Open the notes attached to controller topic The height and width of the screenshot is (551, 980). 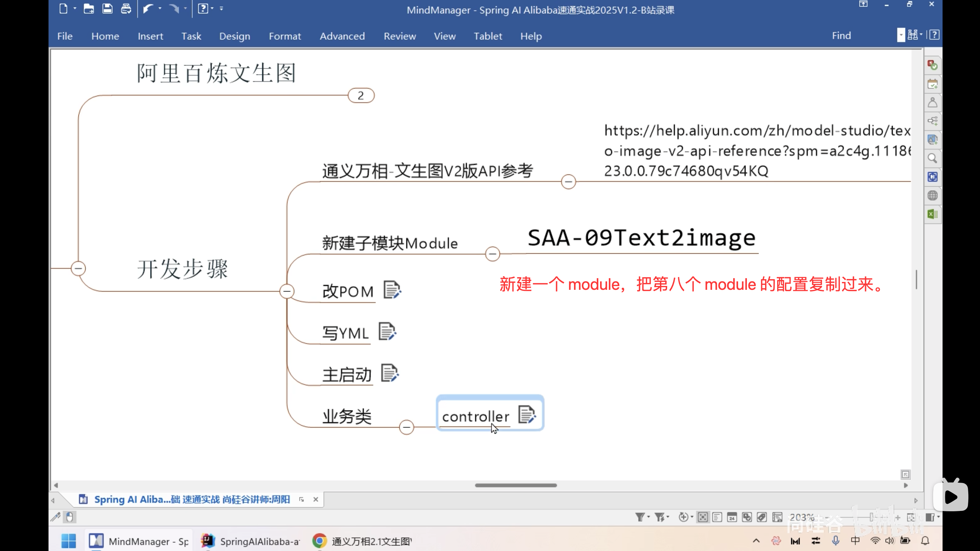pos(527,415)
